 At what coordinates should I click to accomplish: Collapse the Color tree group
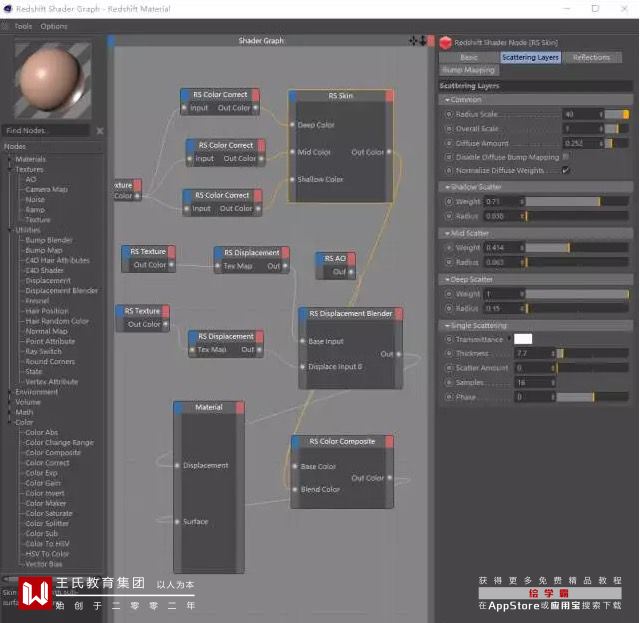(10, 422)
